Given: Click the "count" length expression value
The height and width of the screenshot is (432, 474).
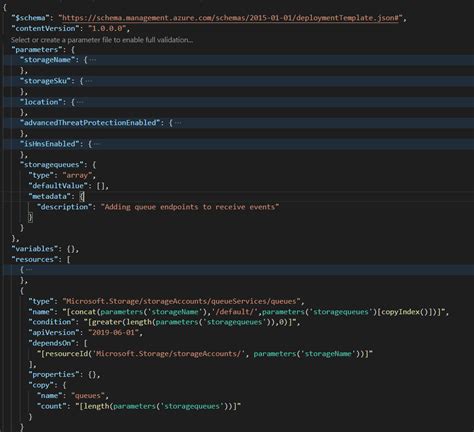Looking at the screenshot, I should [x=158, y=406].
